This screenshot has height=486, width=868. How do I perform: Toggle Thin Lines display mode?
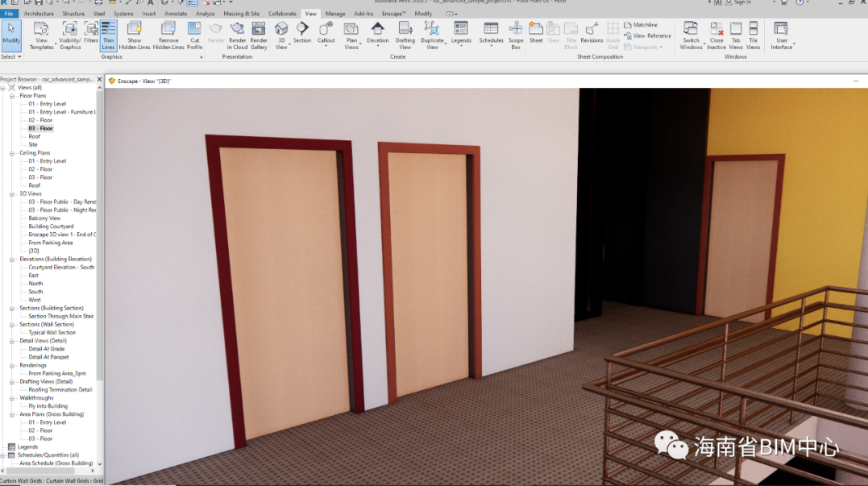(x=108, y=35)
